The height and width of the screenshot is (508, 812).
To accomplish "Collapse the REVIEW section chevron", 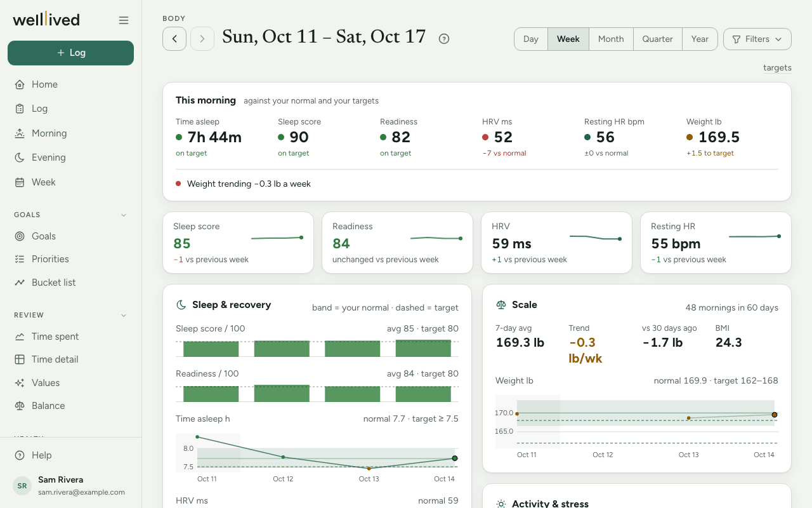I will tap(124, 315).
